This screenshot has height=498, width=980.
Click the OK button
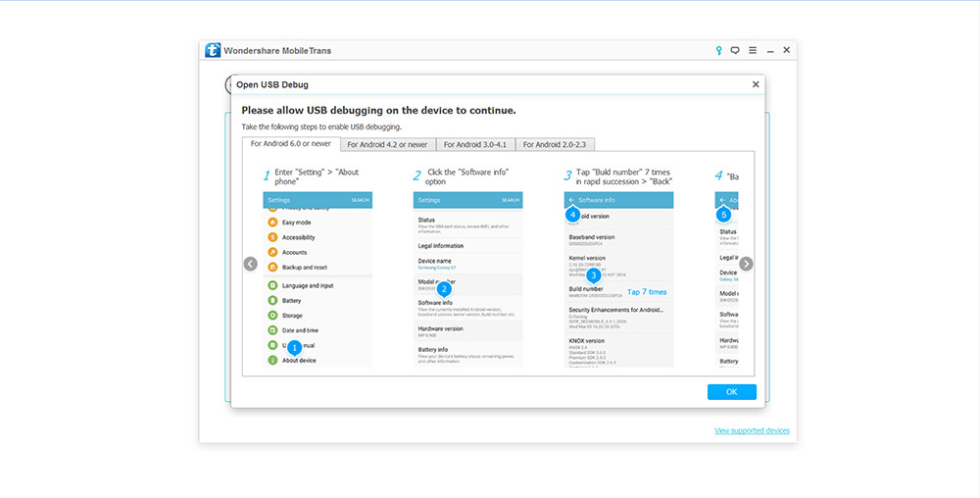pos(732,392)
